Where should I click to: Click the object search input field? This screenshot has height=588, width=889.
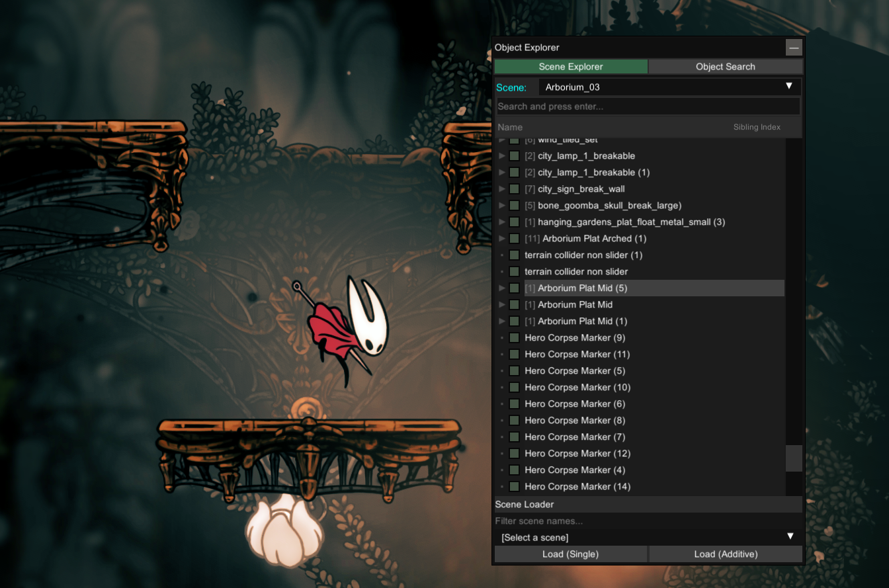(x=648, y=106)
